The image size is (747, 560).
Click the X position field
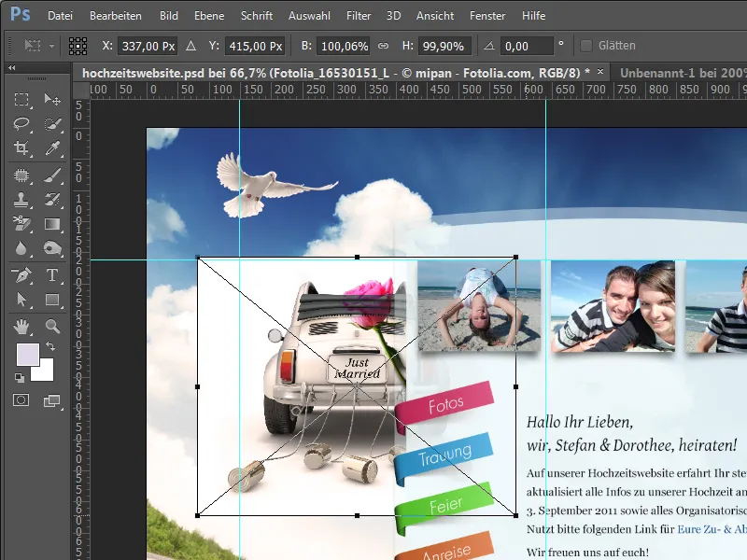tap(148, 46)
